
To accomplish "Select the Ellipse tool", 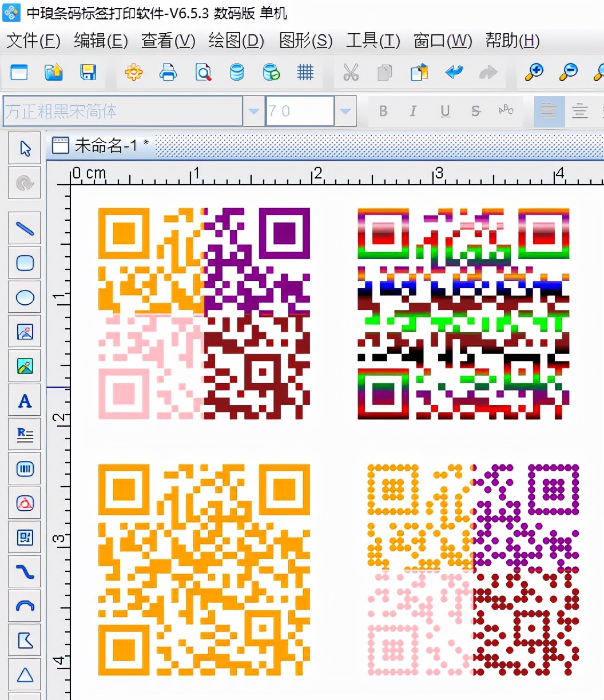I will [25, 297].
